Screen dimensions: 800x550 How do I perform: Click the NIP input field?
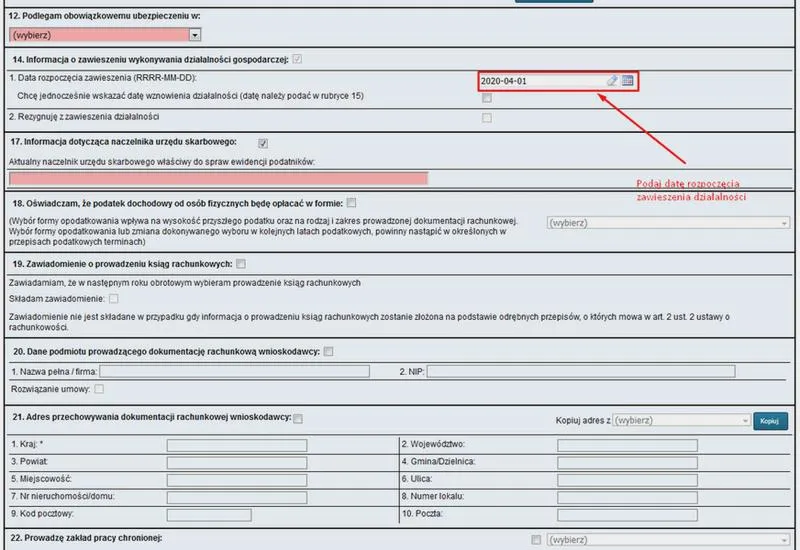click(x=581, y=371)
